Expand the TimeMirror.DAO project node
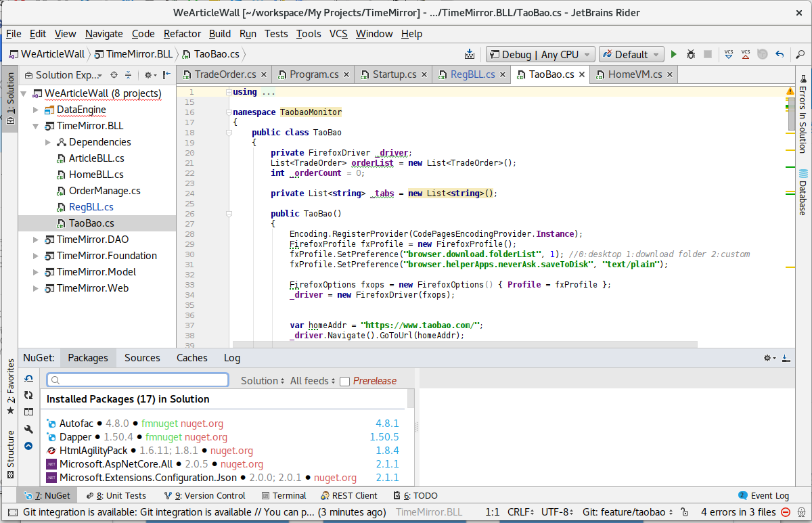Viewport: 812px width, 523px height. pyautogui.click(x=36, y=240)
